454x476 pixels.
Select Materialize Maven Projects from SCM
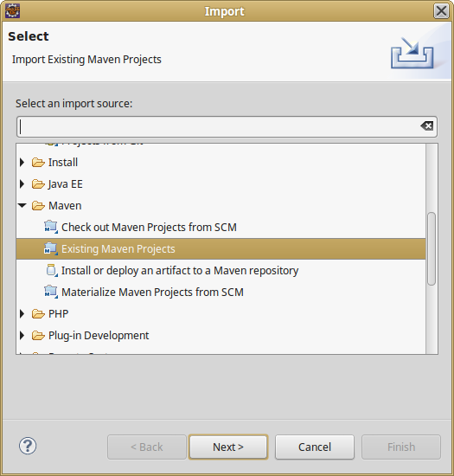152,292
